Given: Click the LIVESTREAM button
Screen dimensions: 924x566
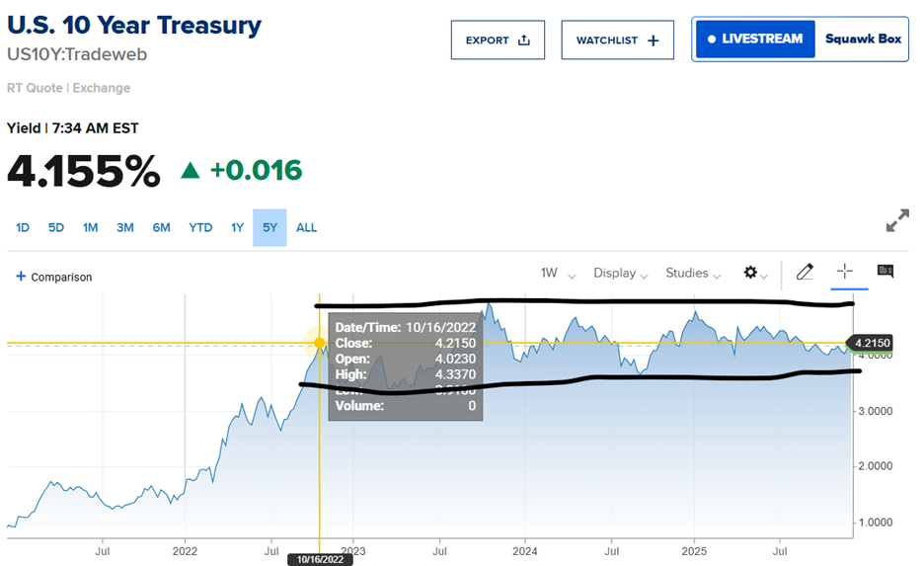Looking at the screenshot, I should point(754,40).
